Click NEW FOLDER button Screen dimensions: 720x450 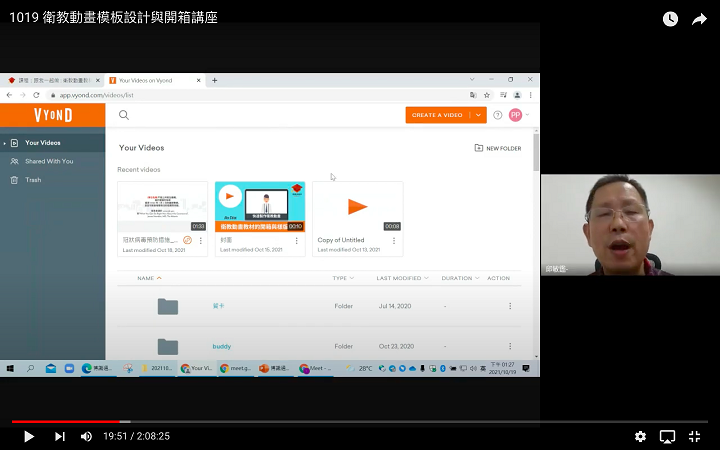498,148
